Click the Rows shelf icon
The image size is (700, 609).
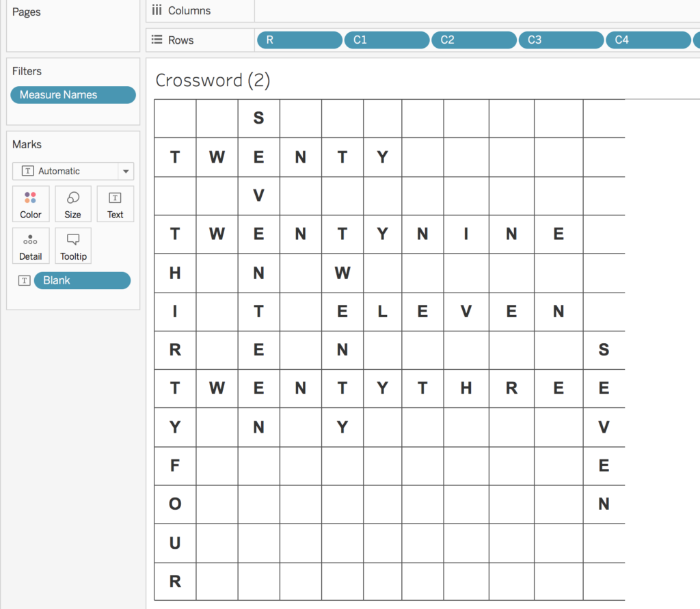(158, 40)
